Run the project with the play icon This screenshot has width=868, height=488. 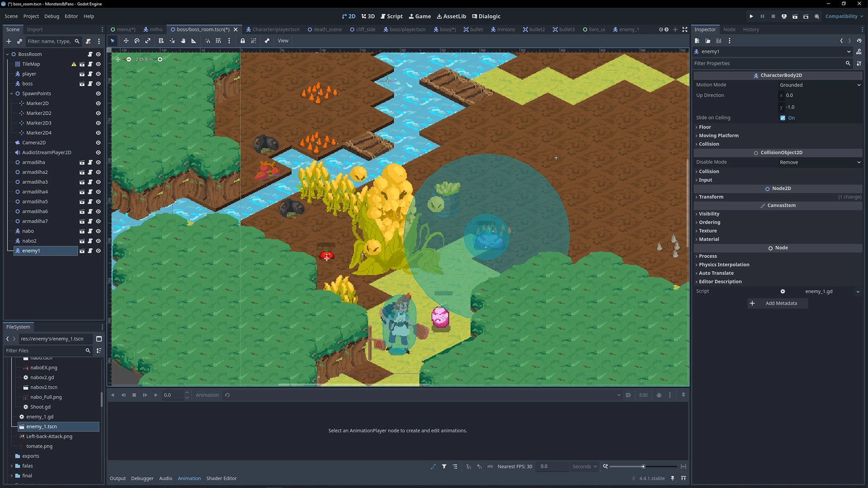point(751,16)
